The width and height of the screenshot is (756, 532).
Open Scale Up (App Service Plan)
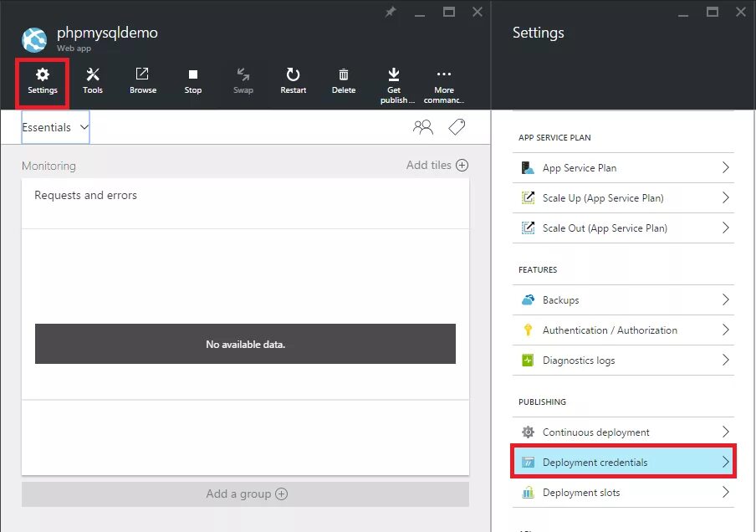tap(623, 197)
